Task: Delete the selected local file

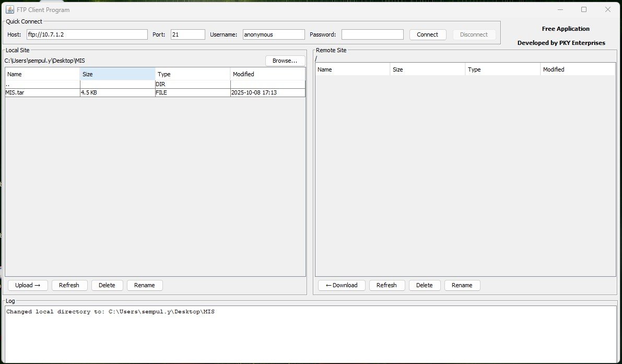Action: pos(107,285)
